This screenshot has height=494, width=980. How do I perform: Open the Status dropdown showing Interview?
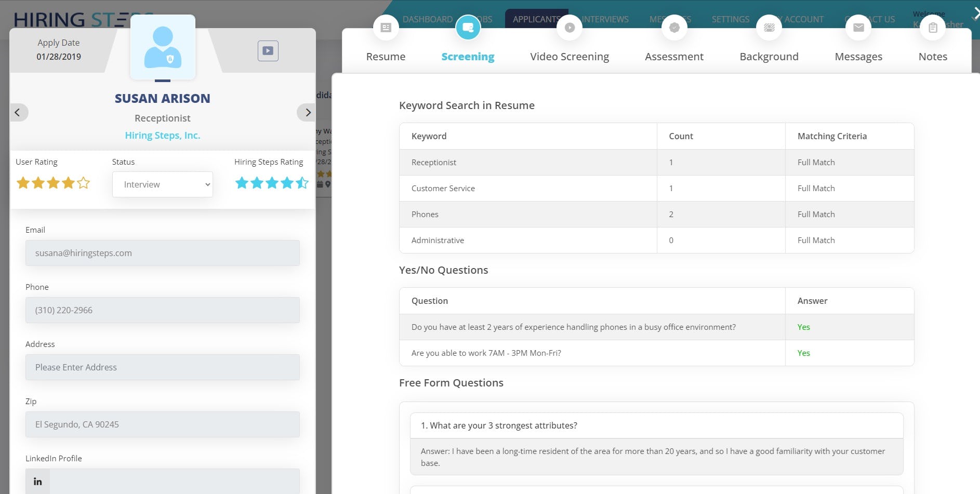pos(162,184)
